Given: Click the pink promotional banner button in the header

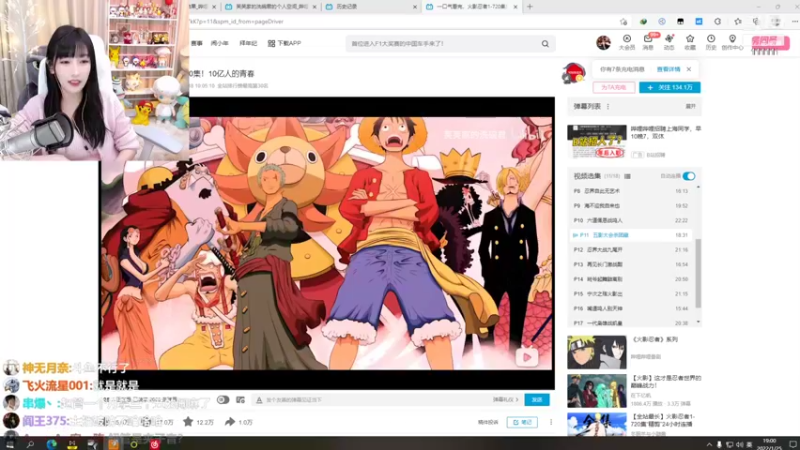Looking at the screenshot, I should pyautogui.click(x=770, y=43).
